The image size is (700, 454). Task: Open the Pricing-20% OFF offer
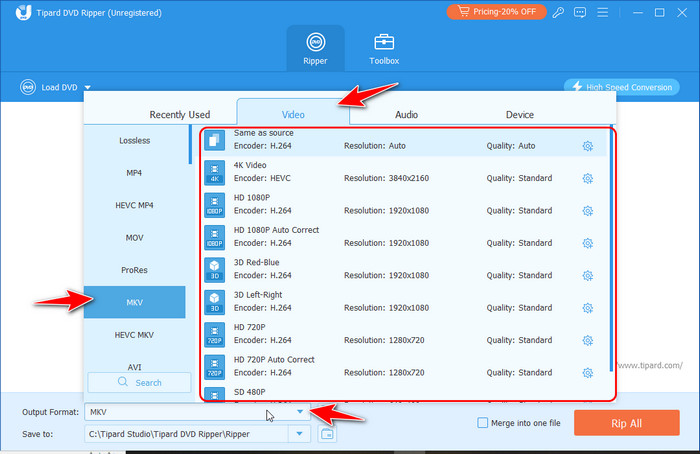point(496,12)
